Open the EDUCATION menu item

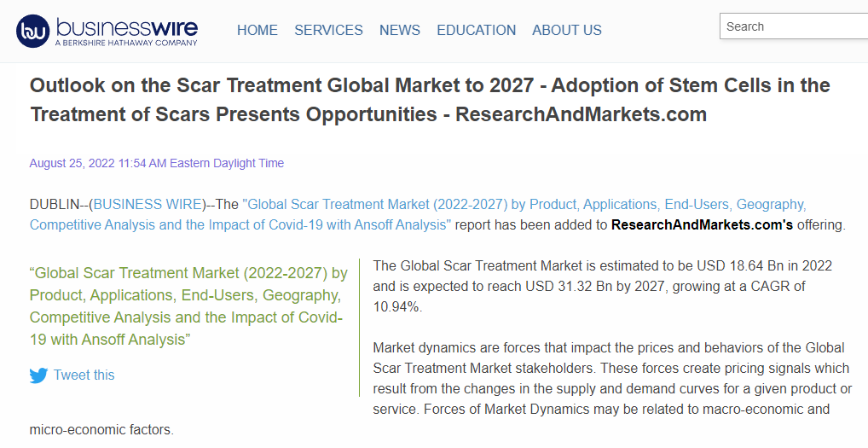476,30
